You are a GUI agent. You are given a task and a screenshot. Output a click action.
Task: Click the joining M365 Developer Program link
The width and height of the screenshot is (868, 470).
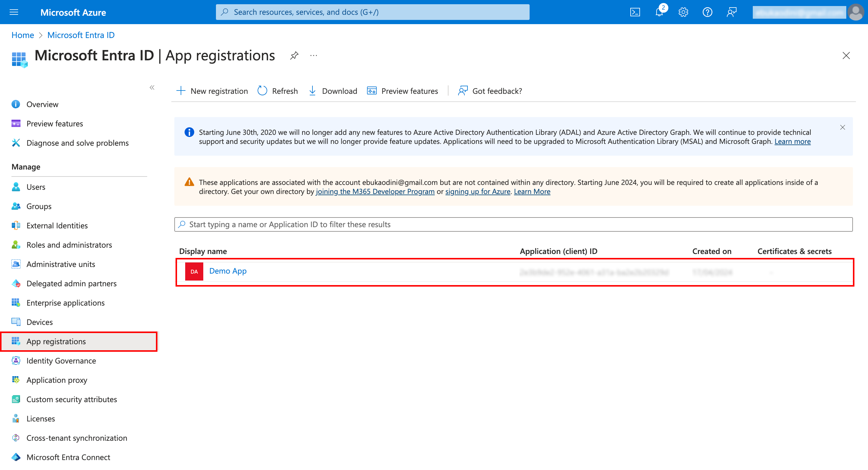375,191
